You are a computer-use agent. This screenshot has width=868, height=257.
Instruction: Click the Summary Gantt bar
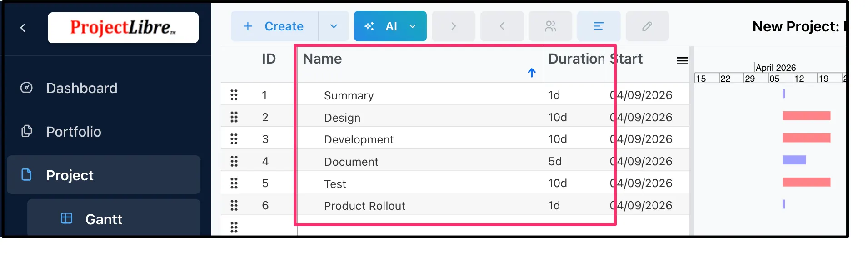coord(784,94)
